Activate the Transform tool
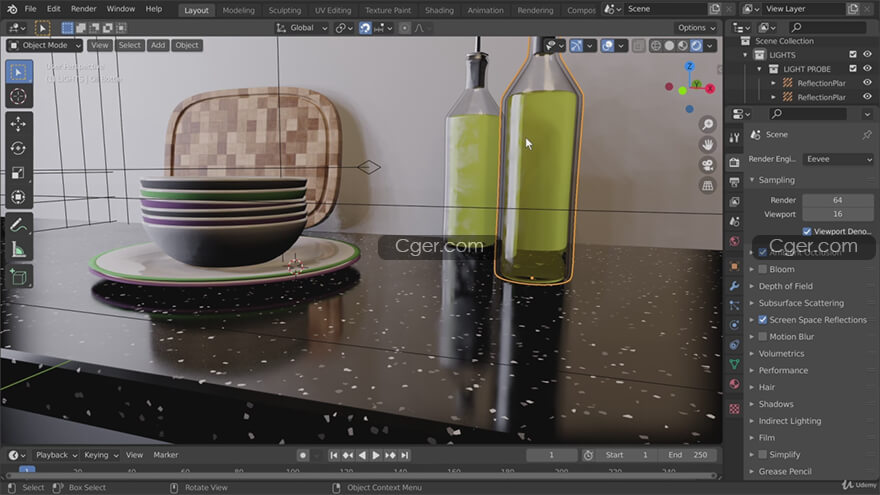Viewport: 880px width, 495px height. (19, 198)
